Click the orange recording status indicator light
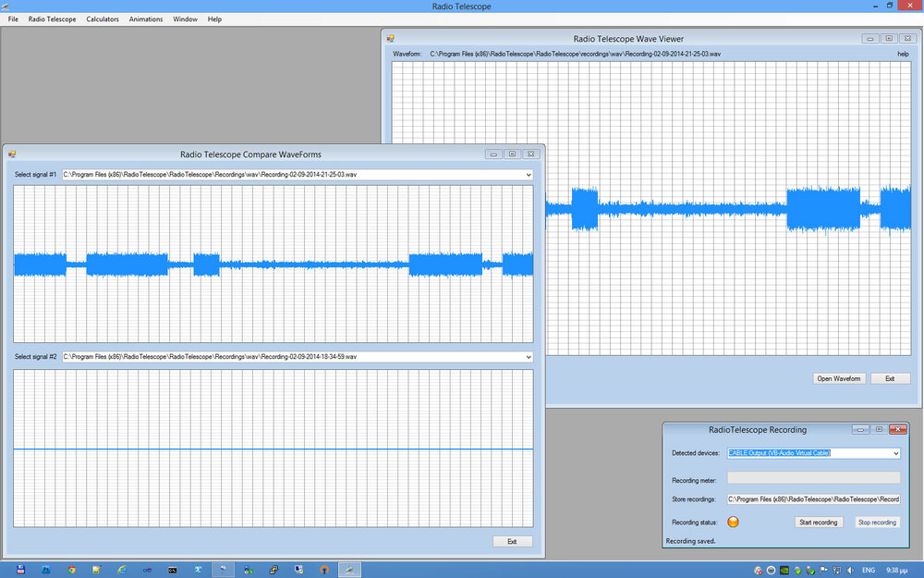 pyautogui.click(x=734, y=522)
